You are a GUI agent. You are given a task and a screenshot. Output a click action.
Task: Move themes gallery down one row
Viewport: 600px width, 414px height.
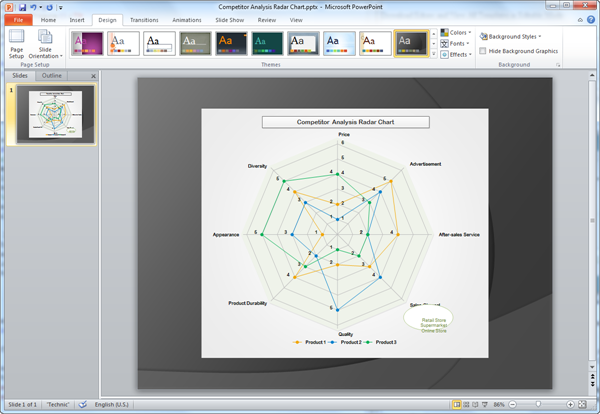pyautogui.click(x=434, y=44)
